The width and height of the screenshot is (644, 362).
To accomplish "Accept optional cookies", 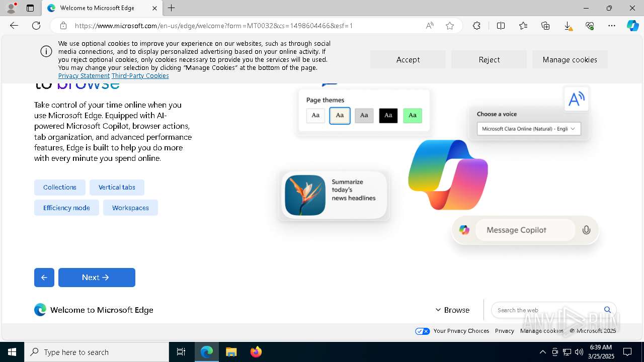I will click(x=408, y=59).
